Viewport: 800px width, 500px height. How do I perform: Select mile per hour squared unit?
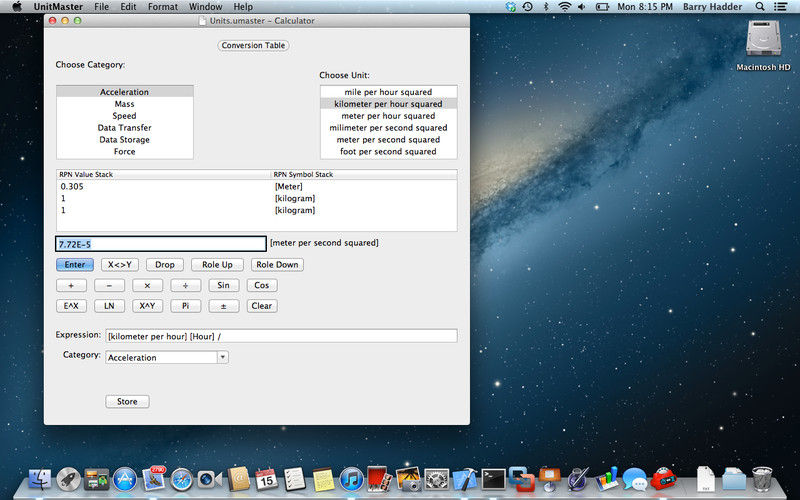tap(388, 92)
